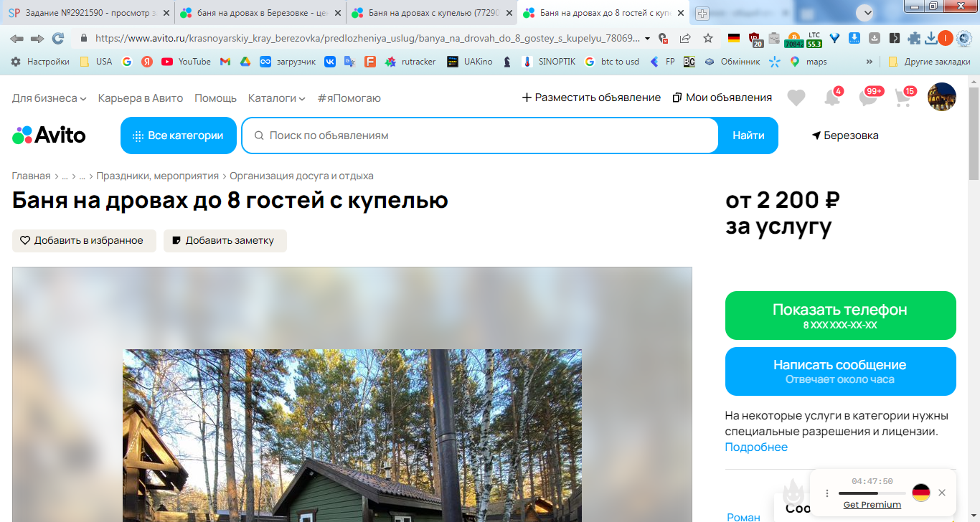Open shopping cart with 15 badge
980x522 pixels.
[x=904, y=98]
